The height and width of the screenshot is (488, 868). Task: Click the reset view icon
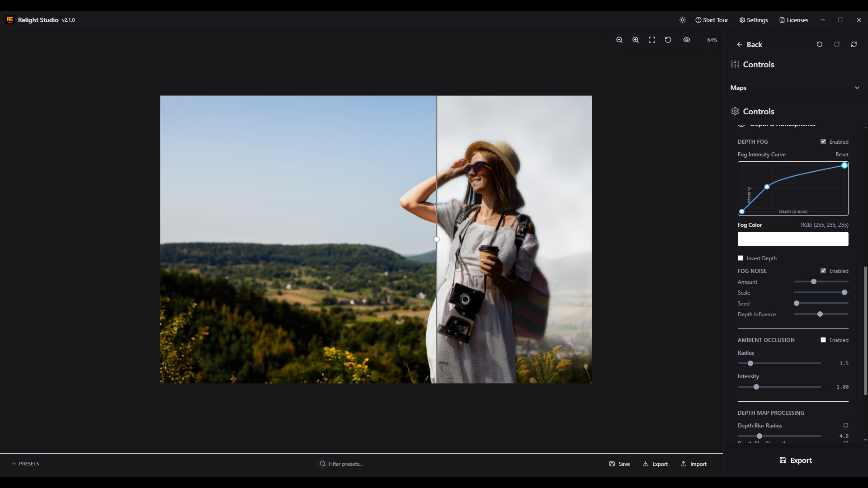click(668, 40)
